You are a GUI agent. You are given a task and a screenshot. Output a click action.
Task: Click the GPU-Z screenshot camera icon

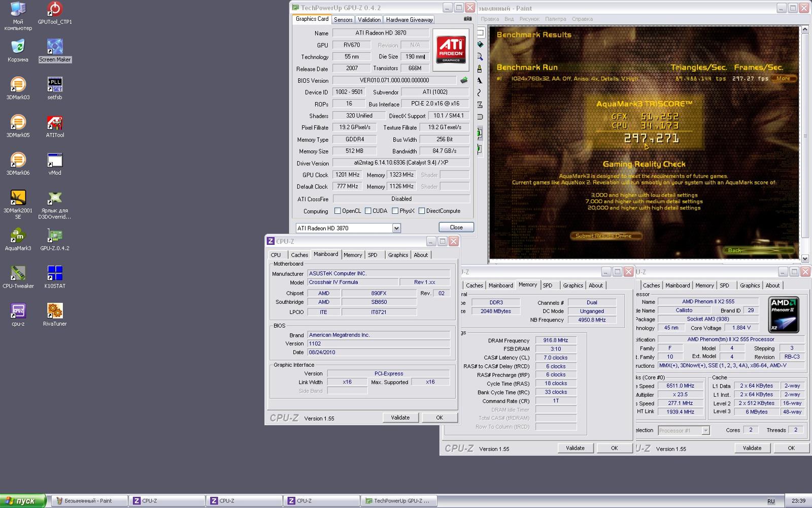tap(467, 19)
